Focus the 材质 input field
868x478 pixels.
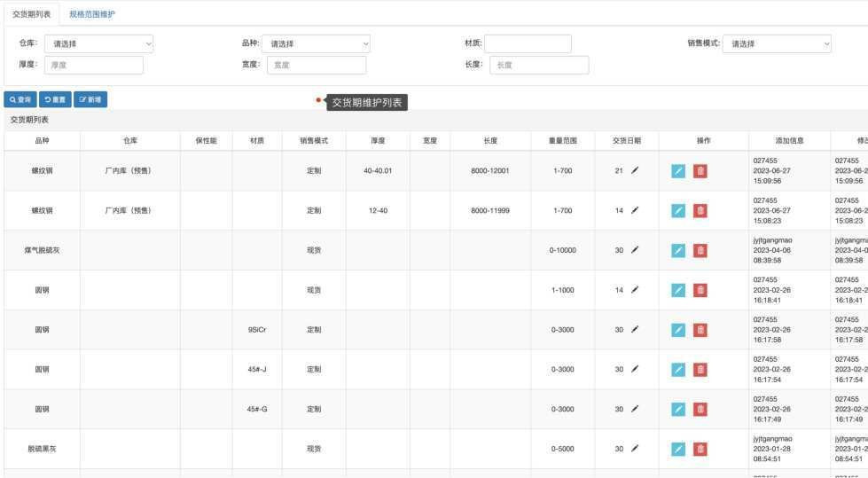528,43
